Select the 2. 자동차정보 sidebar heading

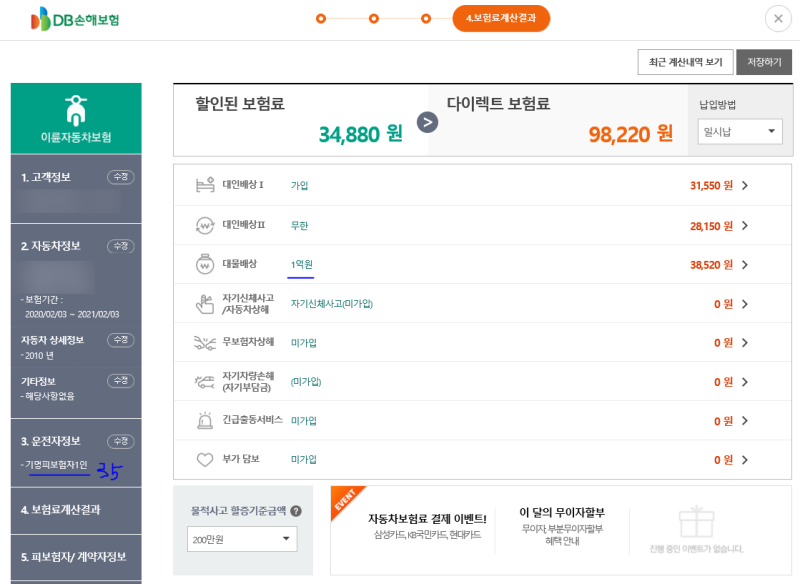click(x=51, y=246)
